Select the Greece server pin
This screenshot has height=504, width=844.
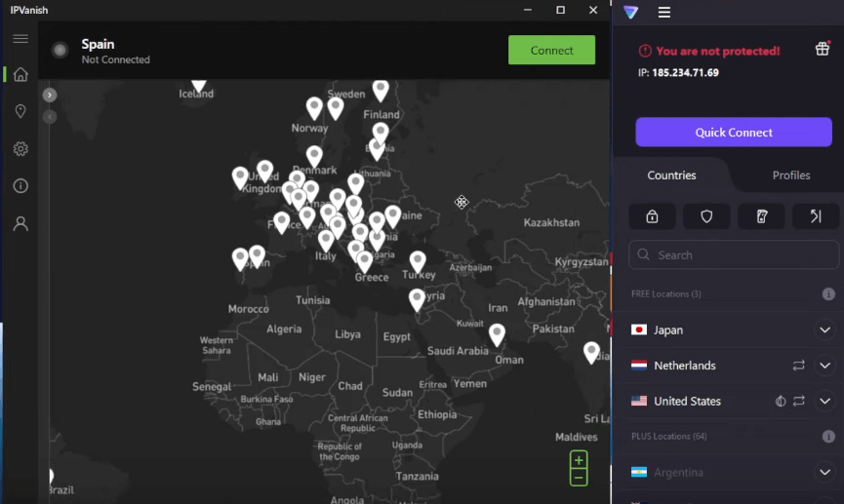(x=364, y=261)
